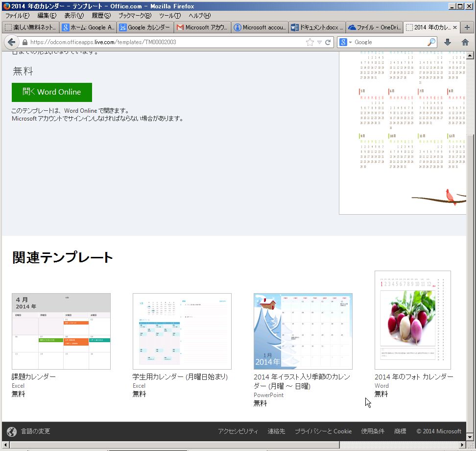Switch to Microsoft アカウ... tab with Gmail icon
Image resolution: width=476 pixels, height=451 pixels.
point(203,27)
